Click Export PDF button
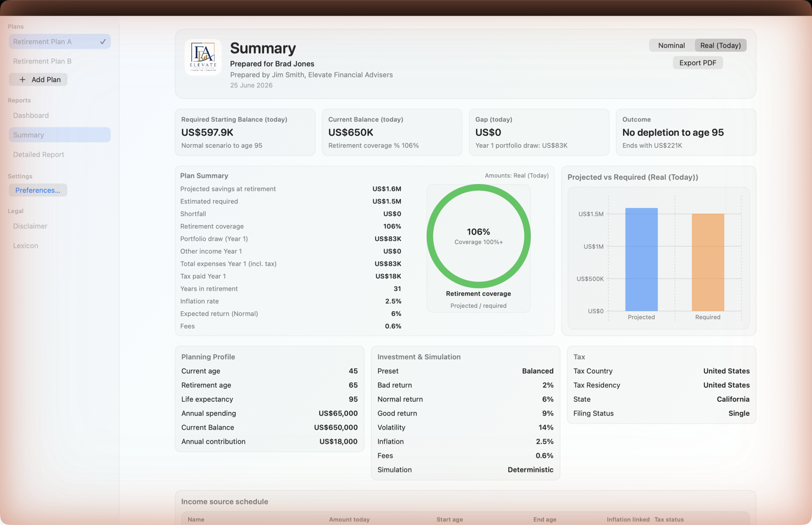The height and width of the screenshot is (525, 812). pos(698,63)
